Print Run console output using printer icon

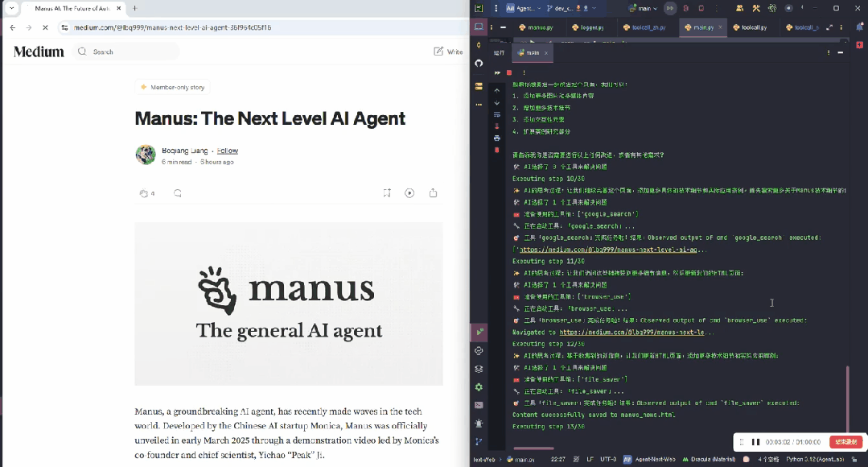[496, 138]
